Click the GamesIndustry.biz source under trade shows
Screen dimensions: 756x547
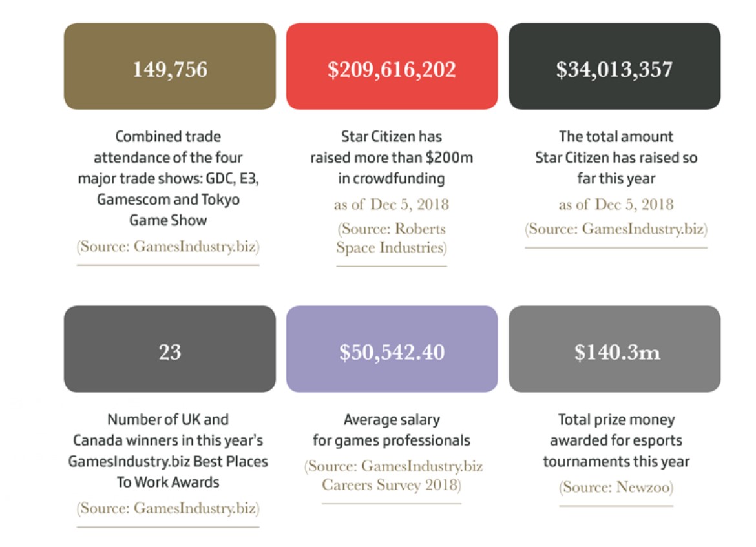click(168, 246)
